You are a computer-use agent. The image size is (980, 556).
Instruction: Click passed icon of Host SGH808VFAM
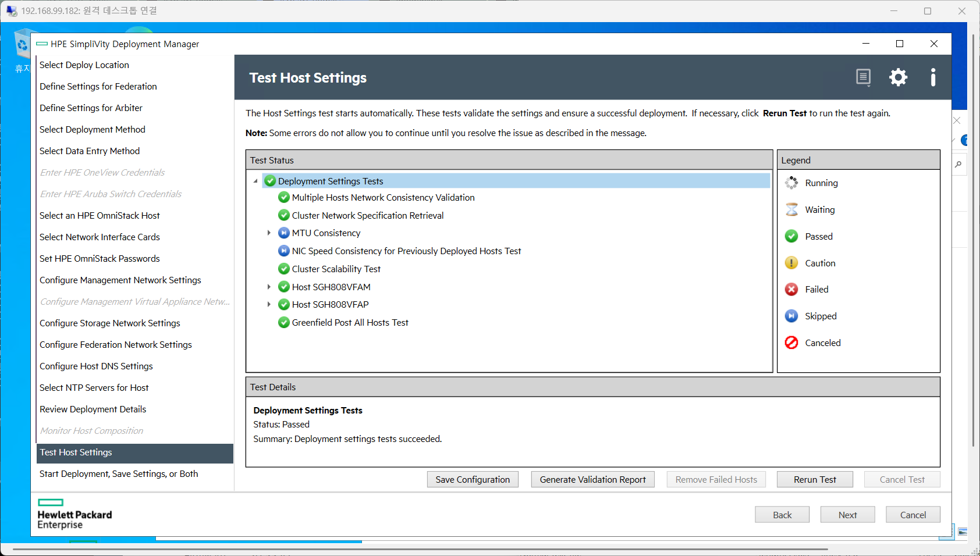[x=284, y=287]
